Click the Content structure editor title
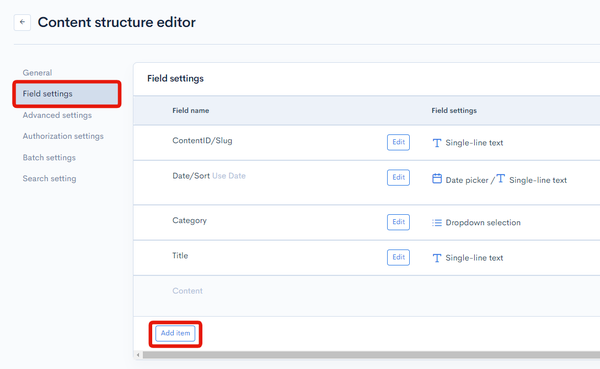600x369 pixels. pyautogui.click(x=117, y=22)
